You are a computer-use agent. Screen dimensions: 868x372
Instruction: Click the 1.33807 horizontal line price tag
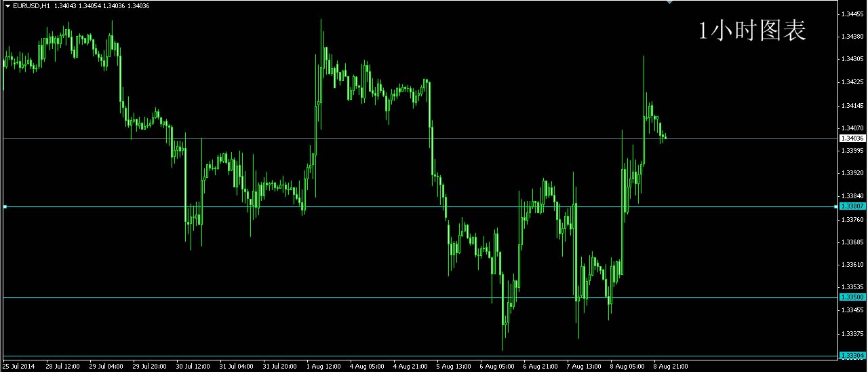pyautogui.click(x=852, y=206)
